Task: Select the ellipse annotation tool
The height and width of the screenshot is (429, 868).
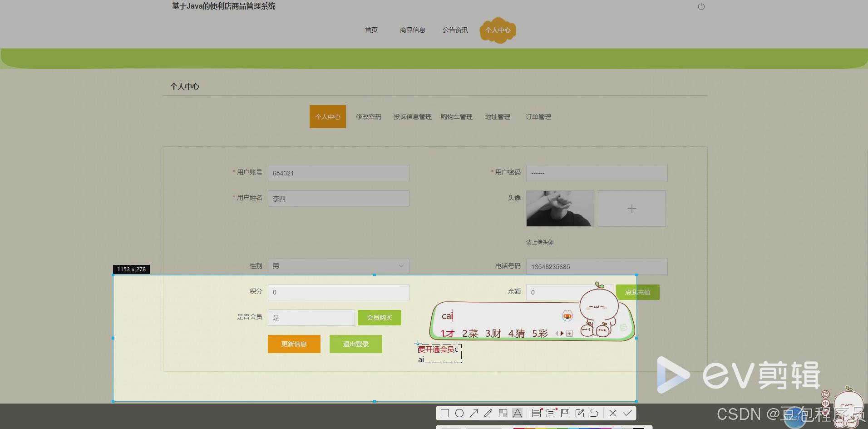Action: pos(459,413)
